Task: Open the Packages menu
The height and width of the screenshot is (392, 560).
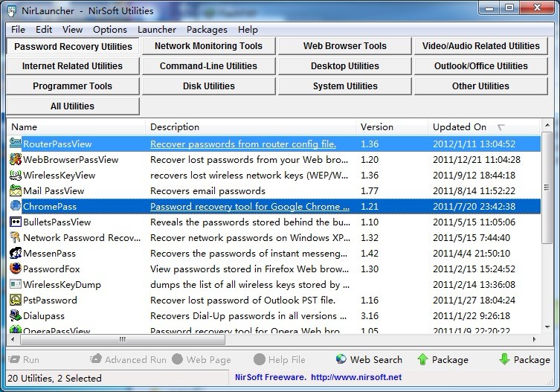Action: coord(207,30)
